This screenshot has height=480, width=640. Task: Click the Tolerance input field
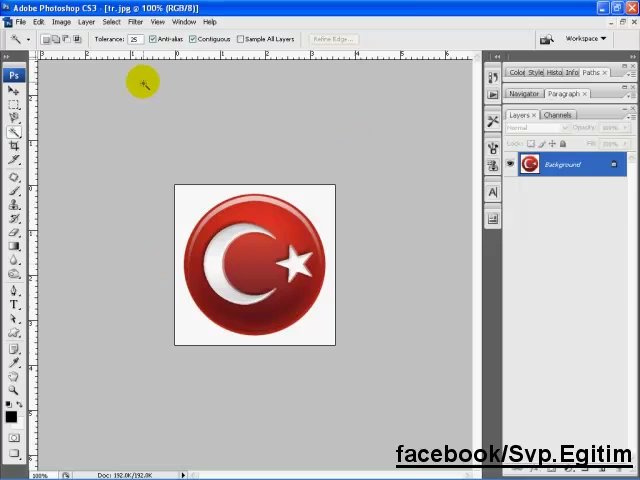tap(136, 39)
